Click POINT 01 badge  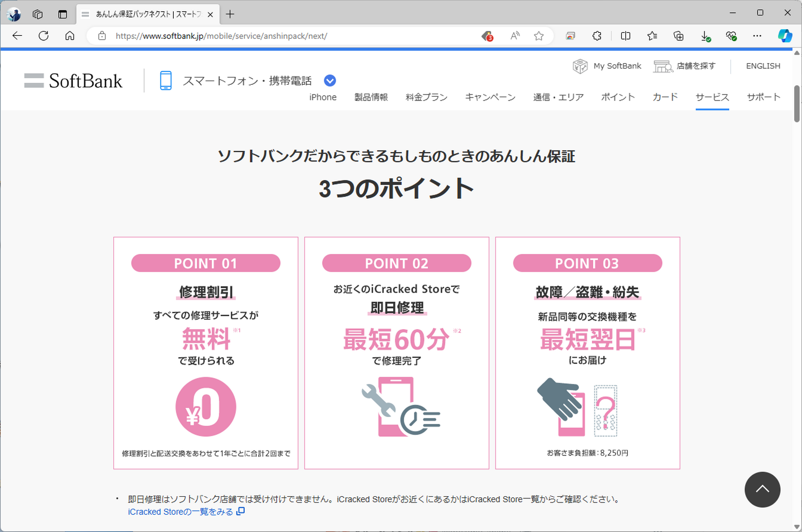[206, 263]
